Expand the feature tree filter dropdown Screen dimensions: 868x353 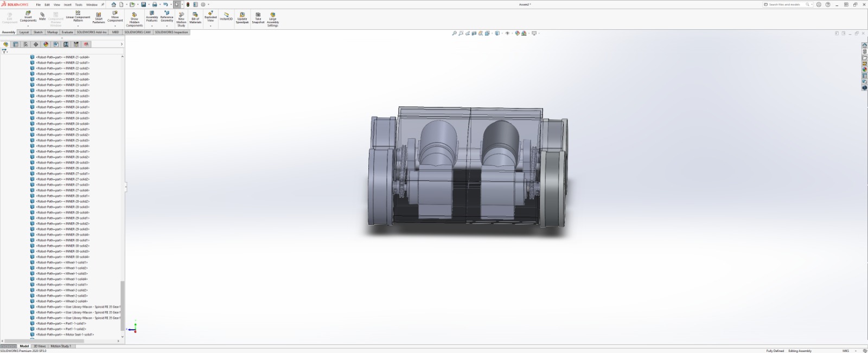(8, 52)
